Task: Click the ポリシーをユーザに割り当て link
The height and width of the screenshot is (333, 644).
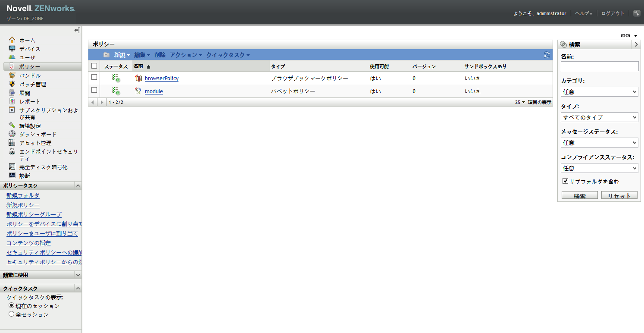Action: click(x=42, y=234)
